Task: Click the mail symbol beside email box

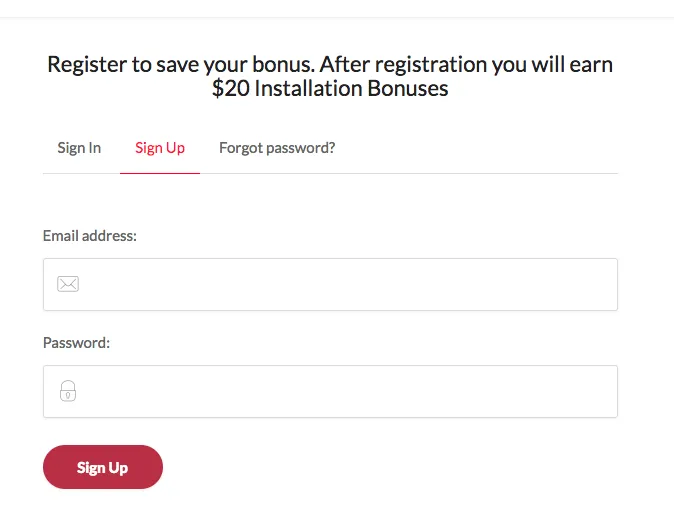Action: point(68,284)
